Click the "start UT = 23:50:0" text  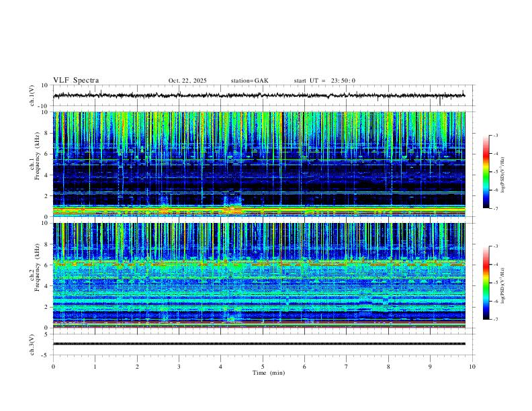324,81
